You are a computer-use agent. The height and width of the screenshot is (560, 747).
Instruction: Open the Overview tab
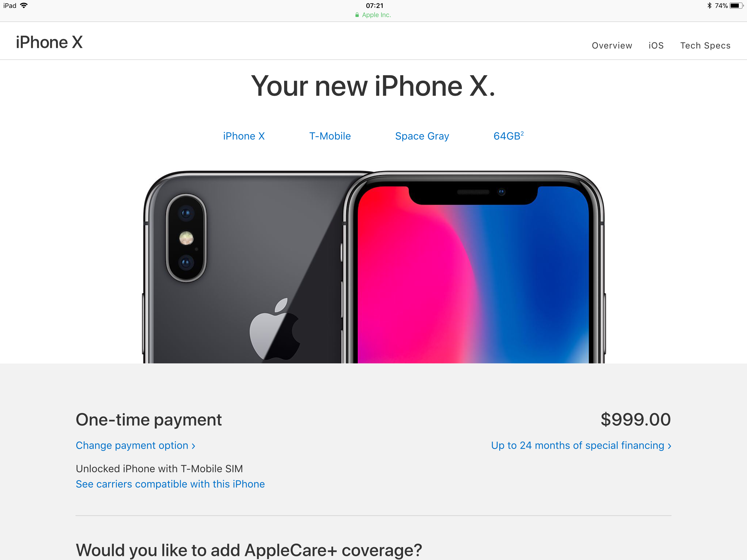612,46
